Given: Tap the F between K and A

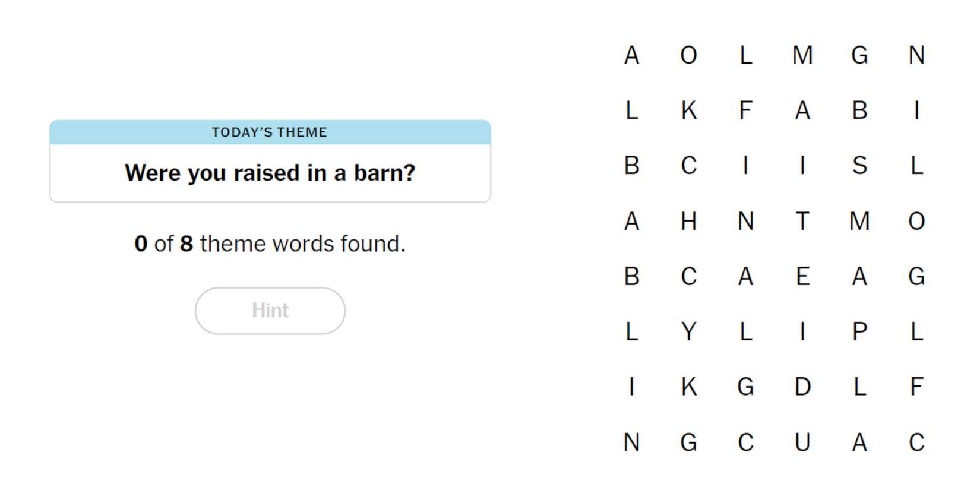Looking at the screenshot, I should tap(745, 110).
